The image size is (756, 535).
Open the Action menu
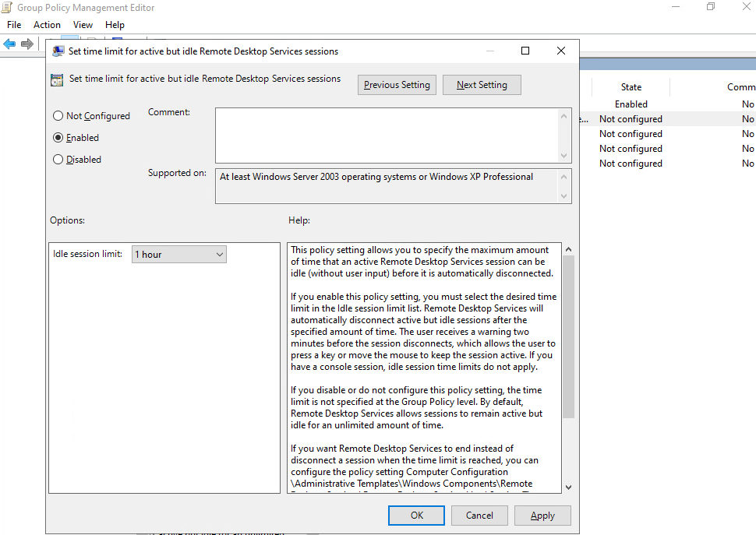[47, 25]
